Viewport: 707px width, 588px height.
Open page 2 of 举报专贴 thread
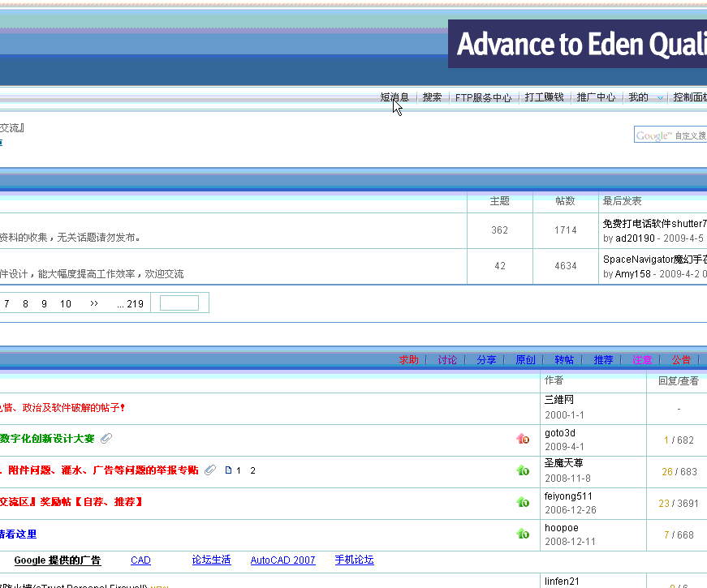coord(253,470)
